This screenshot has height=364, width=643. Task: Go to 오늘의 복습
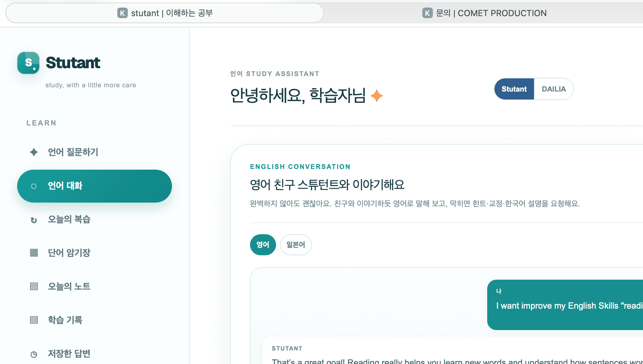[x=95, y=219]
